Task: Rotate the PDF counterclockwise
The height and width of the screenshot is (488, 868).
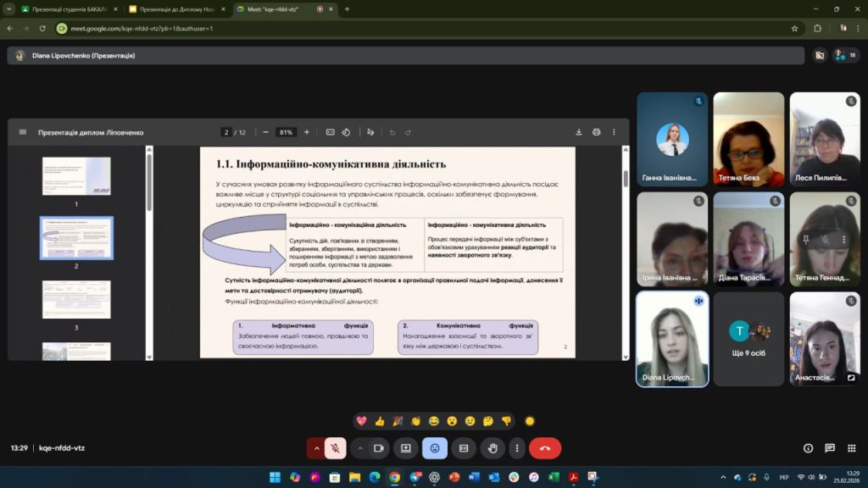Action: click(x=346, y=132)
